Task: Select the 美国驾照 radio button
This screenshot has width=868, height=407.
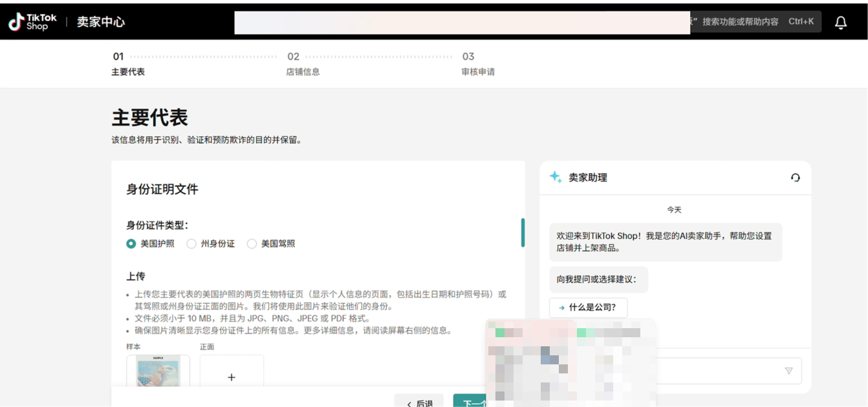Action: (252, 244)
